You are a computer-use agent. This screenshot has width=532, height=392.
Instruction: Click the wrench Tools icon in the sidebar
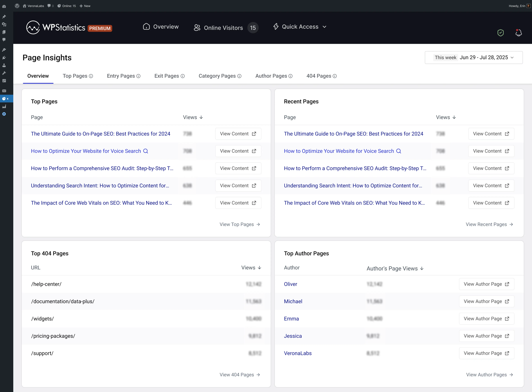[4, 73]
